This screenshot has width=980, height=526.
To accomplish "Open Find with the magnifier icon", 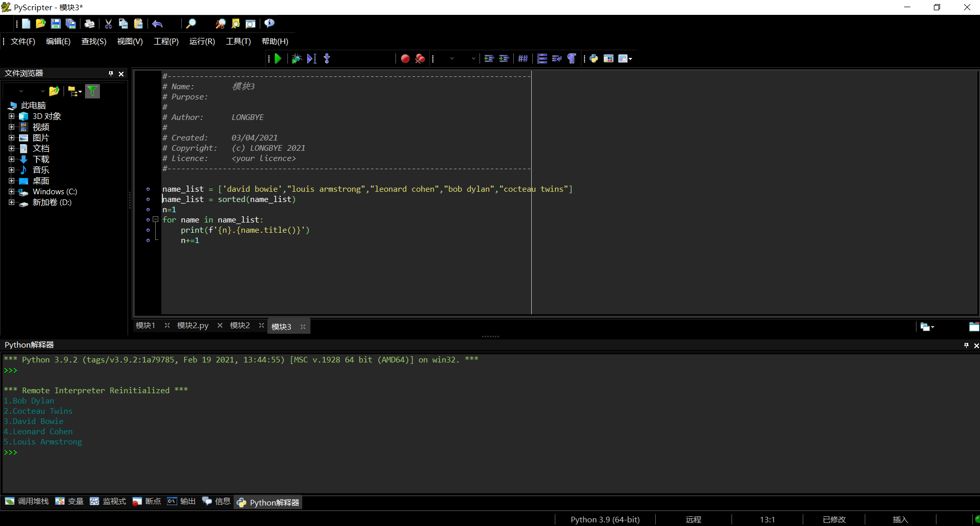I will click(x=191, y=24).
